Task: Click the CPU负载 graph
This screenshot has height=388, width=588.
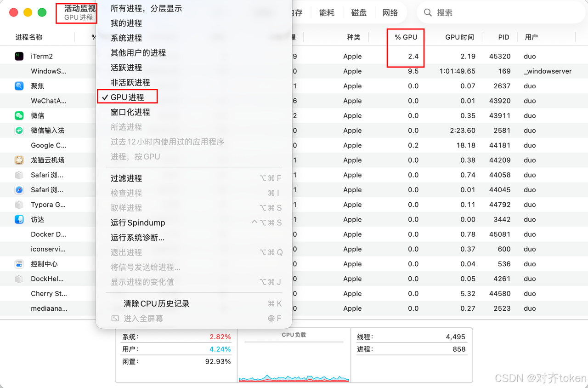Action: [x=294, y=361]
